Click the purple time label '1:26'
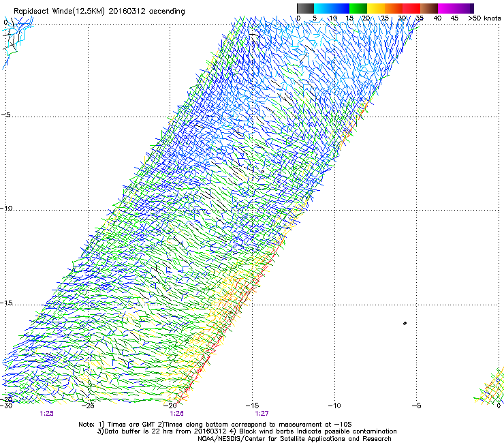The height and width of the screenshot is (443, 504). pos(177,414)
